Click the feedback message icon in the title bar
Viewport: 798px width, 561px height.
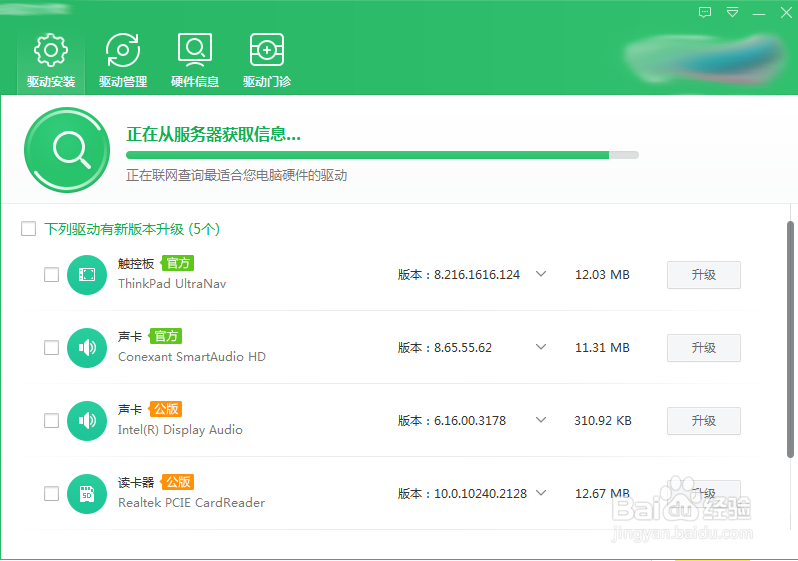point(705,12)
